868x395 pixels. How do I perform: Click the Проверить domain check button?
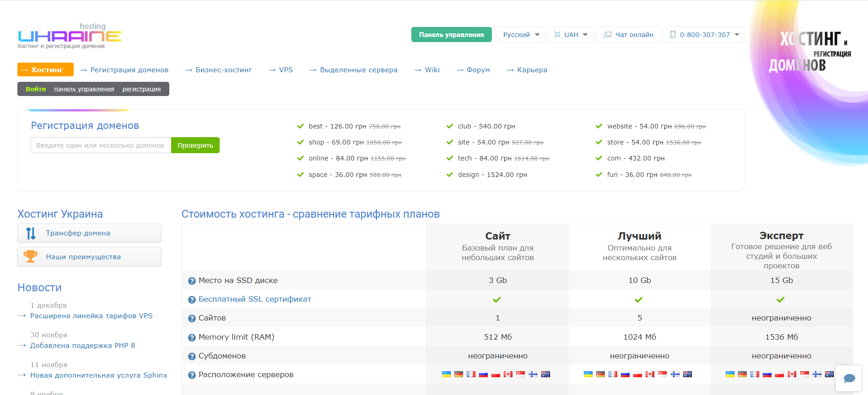(x=195, y=145)
